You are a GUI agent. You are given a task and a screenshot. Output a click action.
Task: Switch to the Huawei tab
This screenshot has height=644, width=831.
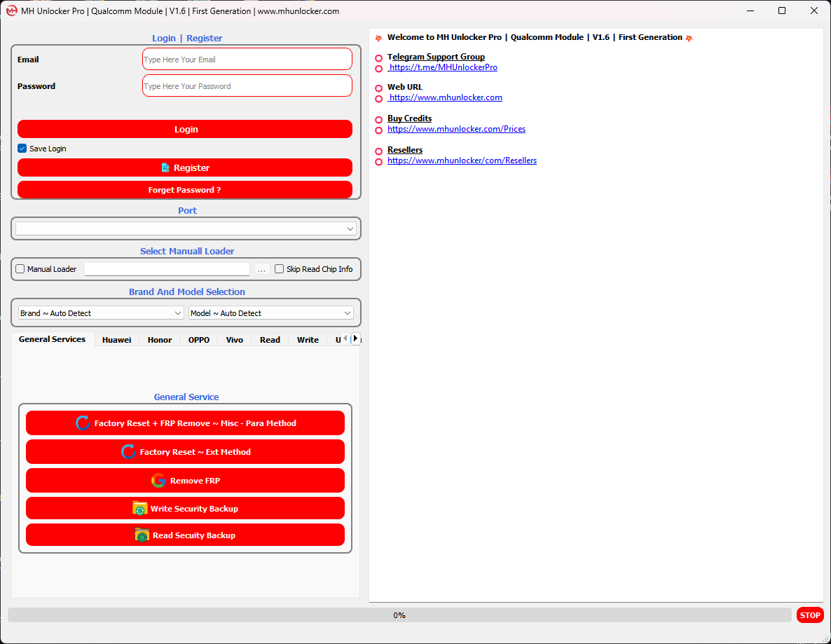pyautogui.click(x=116, y=340)
